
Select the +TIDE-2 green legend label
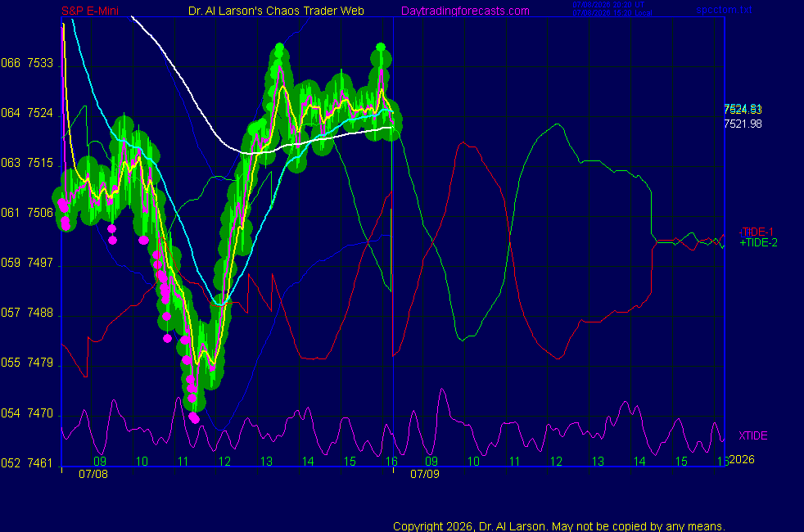coord(758,242)
